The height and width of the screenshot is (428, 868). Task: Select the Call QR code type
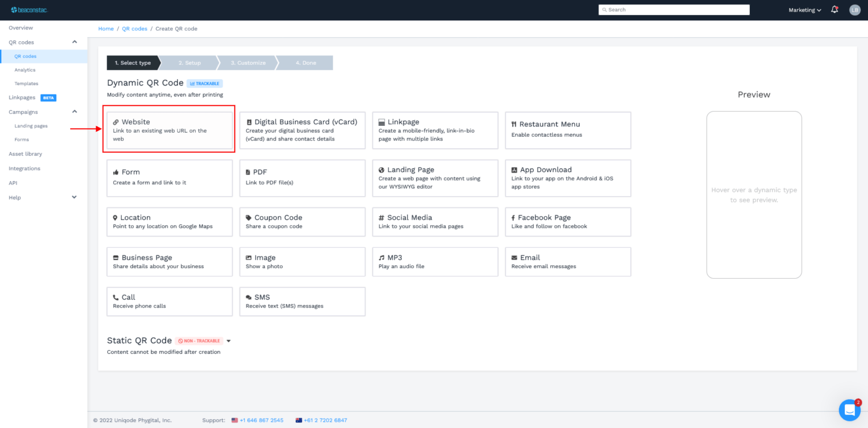[x=169, y=301]
